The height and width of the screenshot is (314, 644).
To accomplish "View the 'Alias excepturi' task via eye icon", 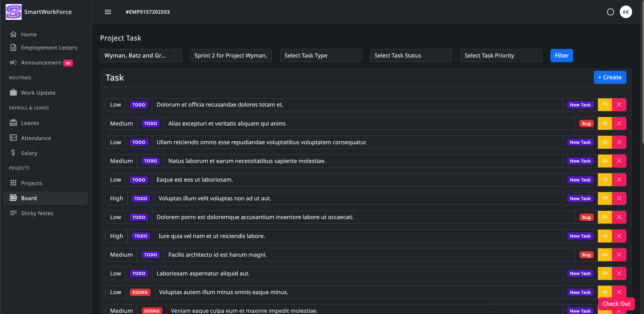I will point(605,124).
